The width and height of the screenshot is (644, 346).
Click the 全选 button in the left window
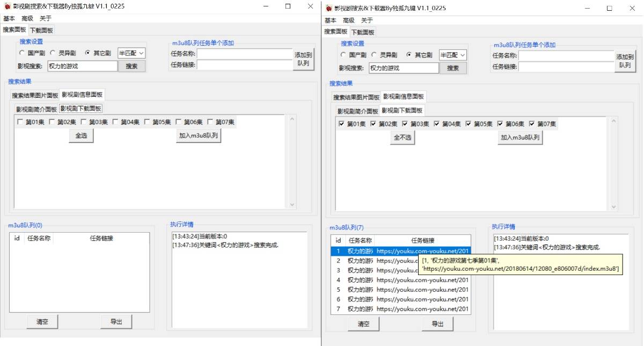(x=81, y=136)
